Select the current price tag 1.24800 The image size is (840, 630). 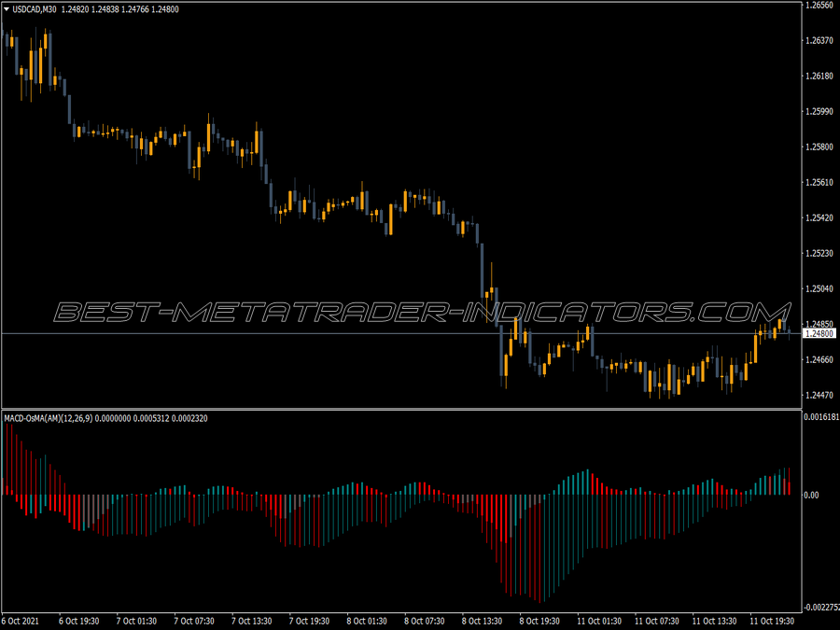[819, 334]
